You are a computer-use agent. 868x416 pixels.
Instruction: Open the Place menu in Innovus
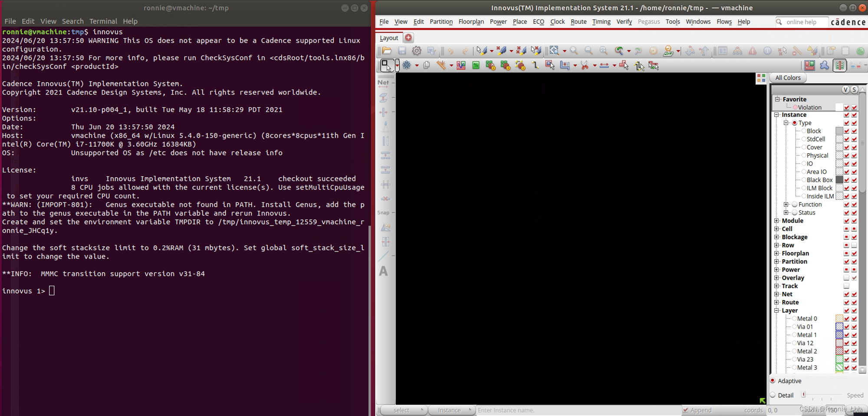click(x=519, y=22)
